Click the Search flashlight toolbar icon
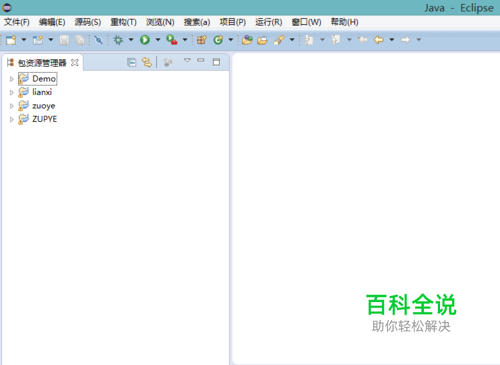Viewport: 500px width, 365px height. click(x=279, y=40)
